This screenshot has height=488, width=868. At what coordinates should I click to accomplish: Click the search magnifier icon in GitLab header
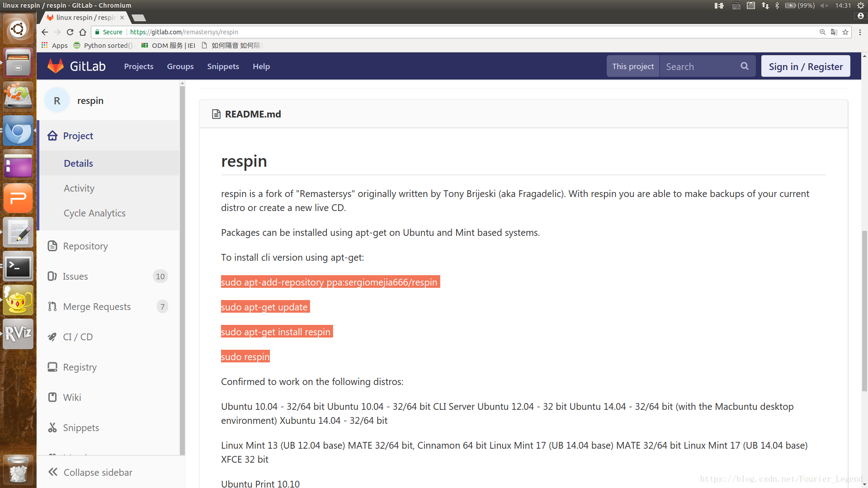pos(744,66)
